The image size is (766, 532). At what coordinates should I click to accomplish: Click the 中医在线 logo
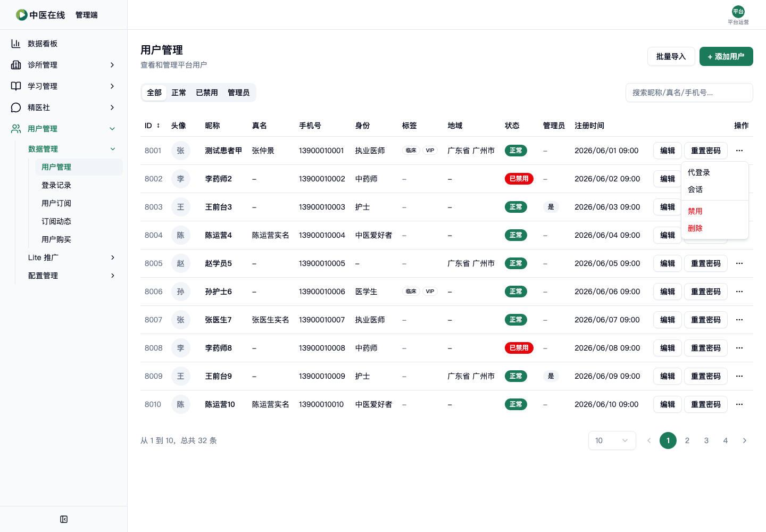point(40,15)
